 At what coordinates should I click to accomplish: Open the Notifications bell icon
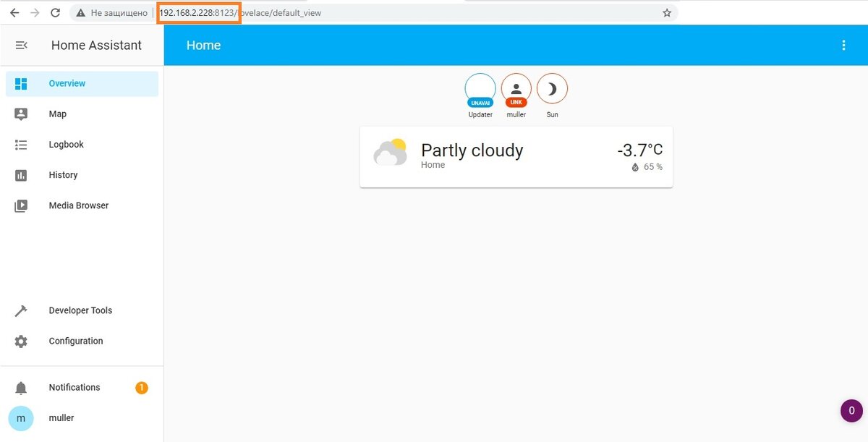coord(21,388)
